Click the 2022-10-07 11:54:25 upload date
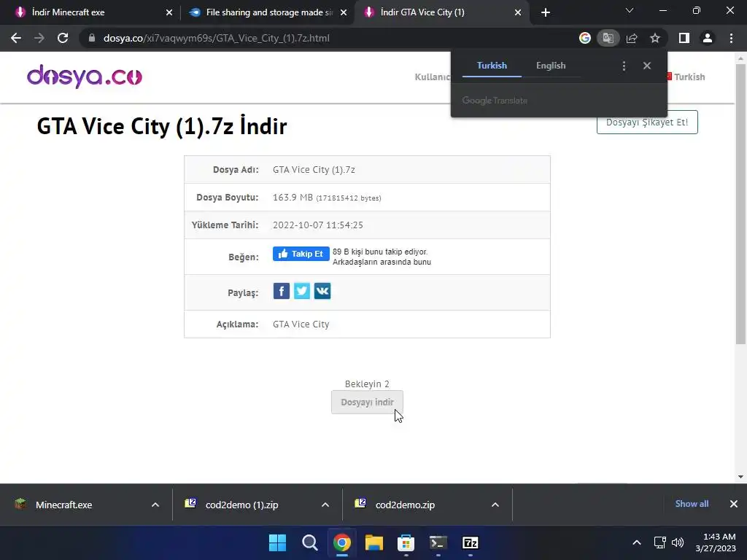Viewport: 747px width, 560px height. pos(318,225)
